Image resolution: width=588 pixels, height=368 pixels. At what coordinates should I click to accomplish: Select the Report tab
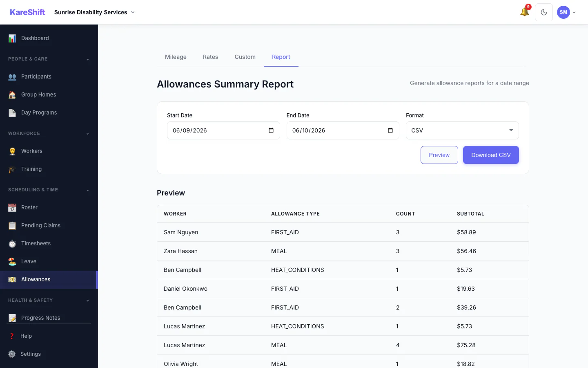point(281,57)
